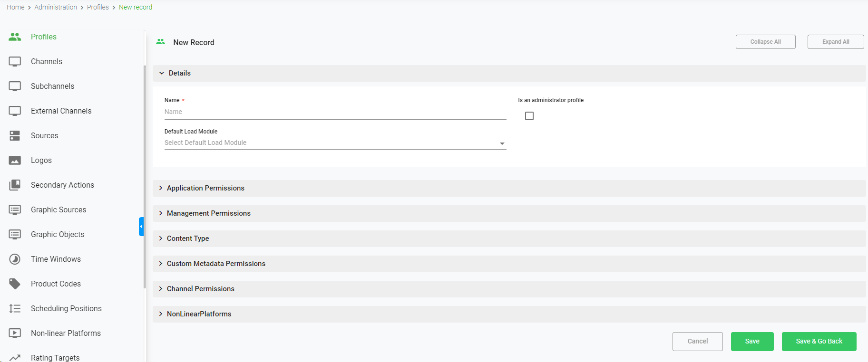The image size is (868, 362).
Task: Open Graphic Sources in the sidebar
Action: point(59,210)
